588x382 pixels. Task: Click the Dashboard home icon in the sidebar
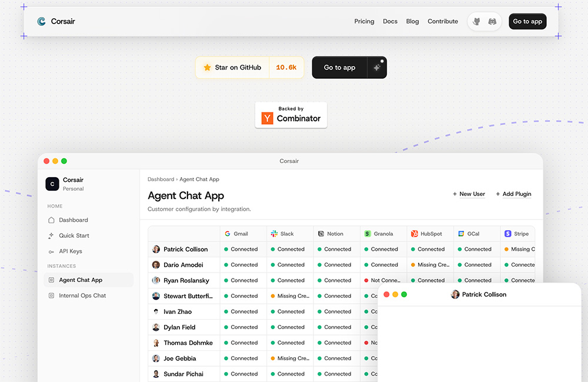pyautogui.click(x=51, y=220)
